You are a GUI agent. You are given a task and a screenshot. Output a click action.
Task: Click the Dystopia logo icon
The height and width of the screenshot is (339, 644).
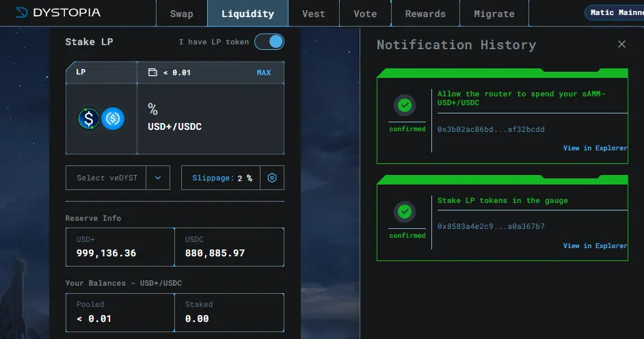(21, 13)
